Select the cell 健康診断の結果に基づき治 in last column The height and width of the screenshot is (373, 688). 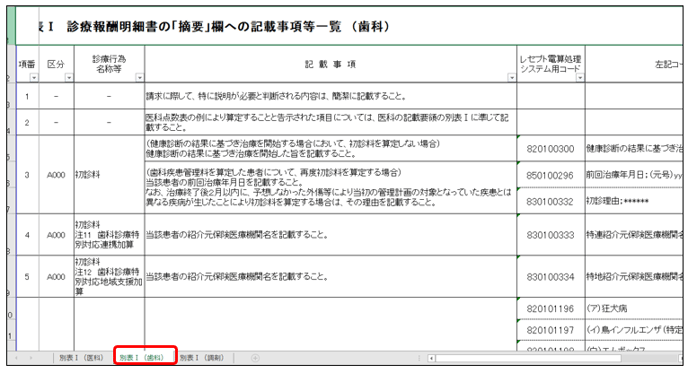(x=634, y=149)
